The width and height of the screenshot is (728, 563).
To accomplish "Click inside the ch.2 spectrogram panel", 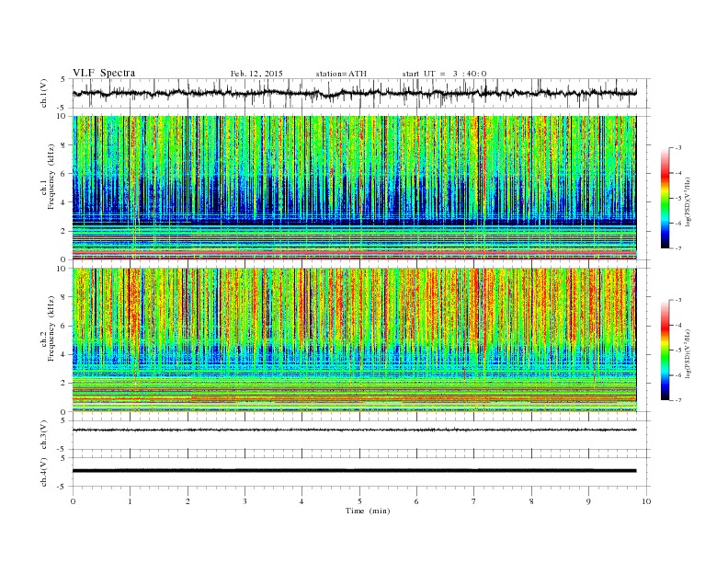I will click(x=354, y=340).
